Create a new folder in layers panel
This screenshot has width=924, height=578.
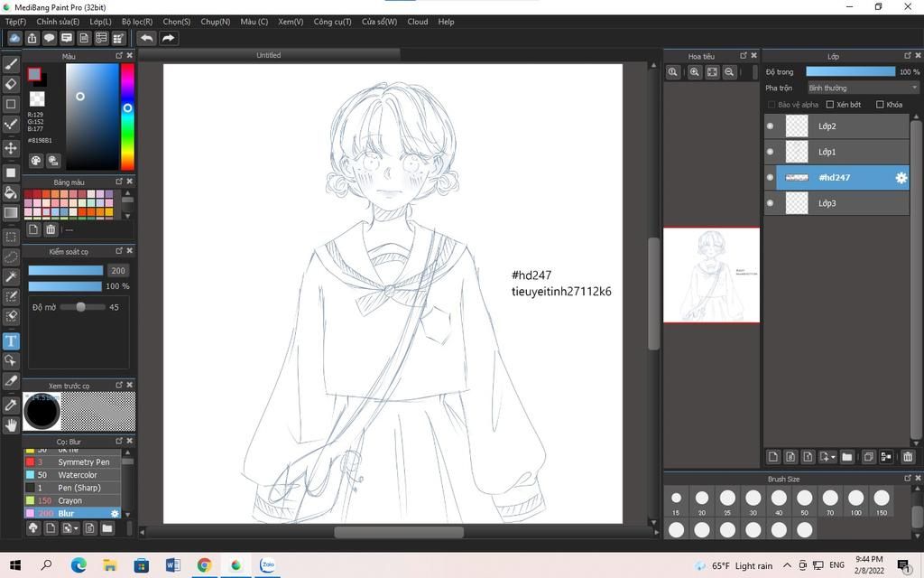(846, 456)
